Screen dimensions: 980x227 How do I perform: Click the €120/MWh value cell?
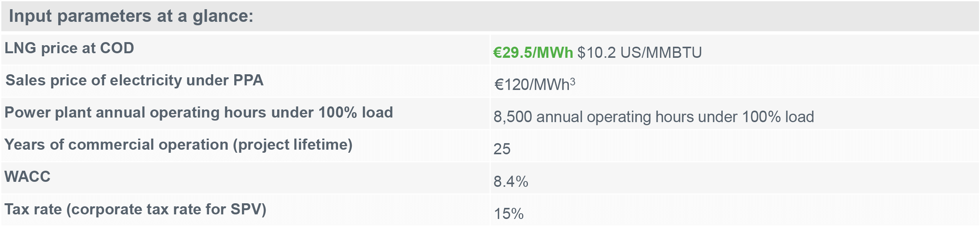tap(531, 85)
